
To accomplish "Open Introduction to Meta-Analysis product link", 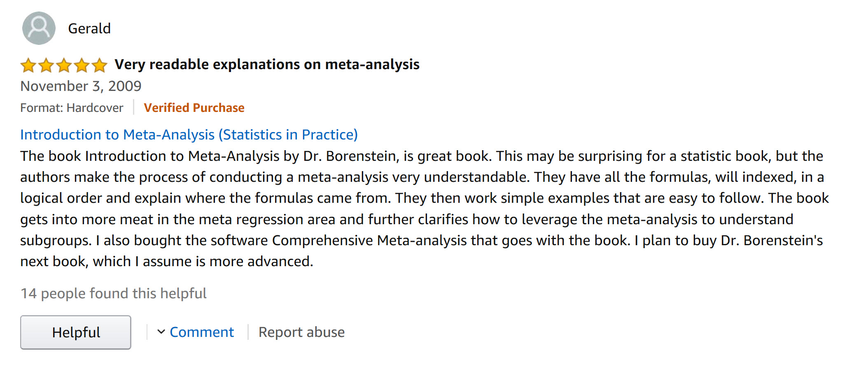I will pos(189,135).
